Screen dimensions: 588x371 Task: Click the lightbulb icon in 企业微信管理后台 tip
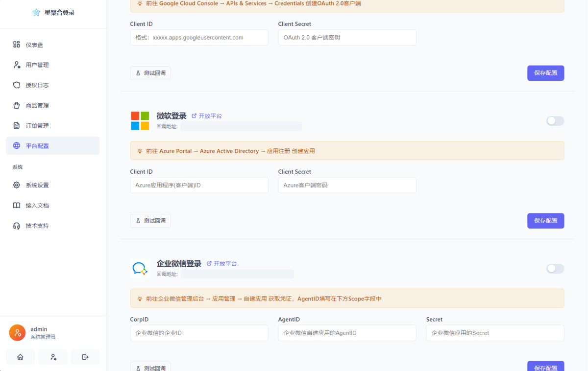click(140, 299)
